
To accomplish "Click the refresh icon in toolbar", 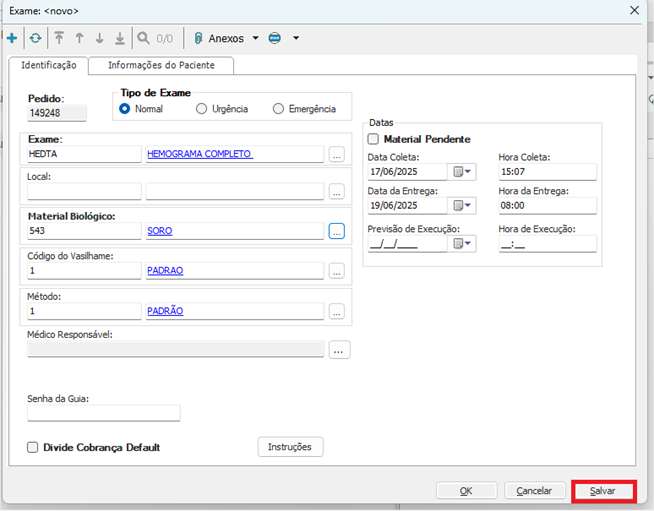I will [x=36, y=38].
